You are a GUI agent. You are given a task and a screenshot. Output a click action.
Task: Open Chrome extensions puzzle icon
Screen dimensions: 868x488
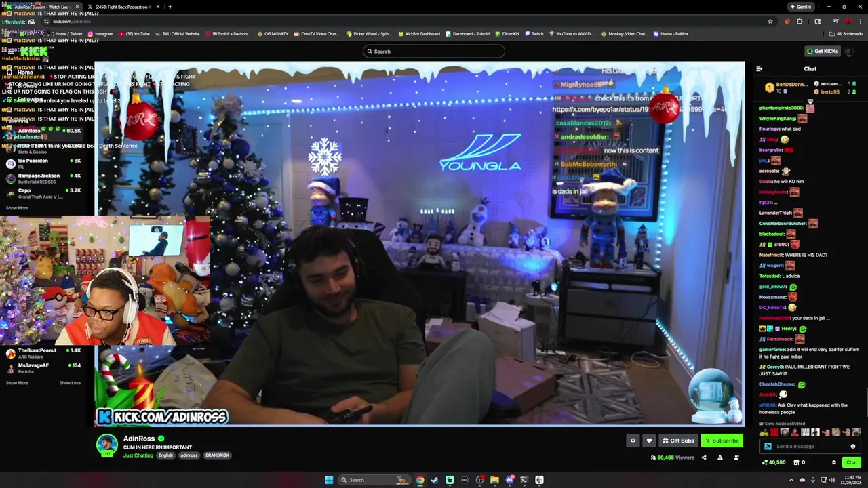[800, 21]
